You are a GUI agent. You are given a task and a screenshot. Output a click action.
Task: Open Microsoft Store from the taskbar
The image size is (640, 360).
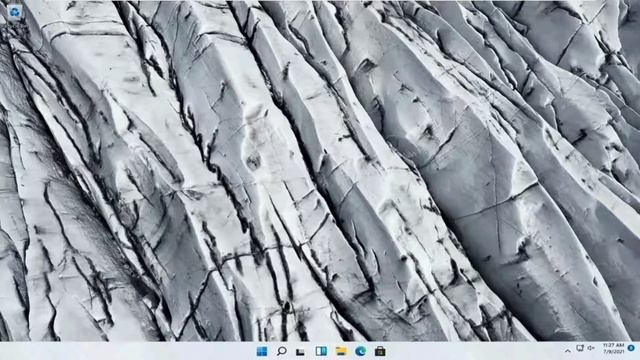[x=380, y=351]
